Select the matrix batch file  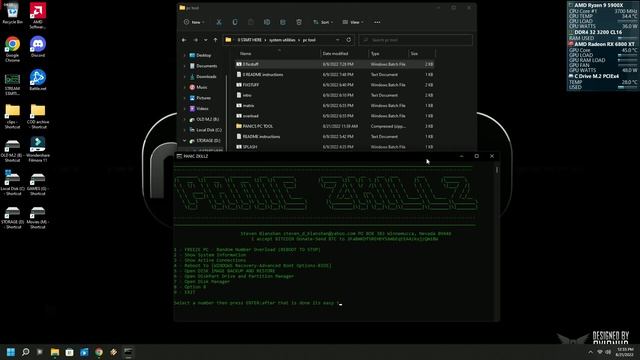click(x=335, y=105)
